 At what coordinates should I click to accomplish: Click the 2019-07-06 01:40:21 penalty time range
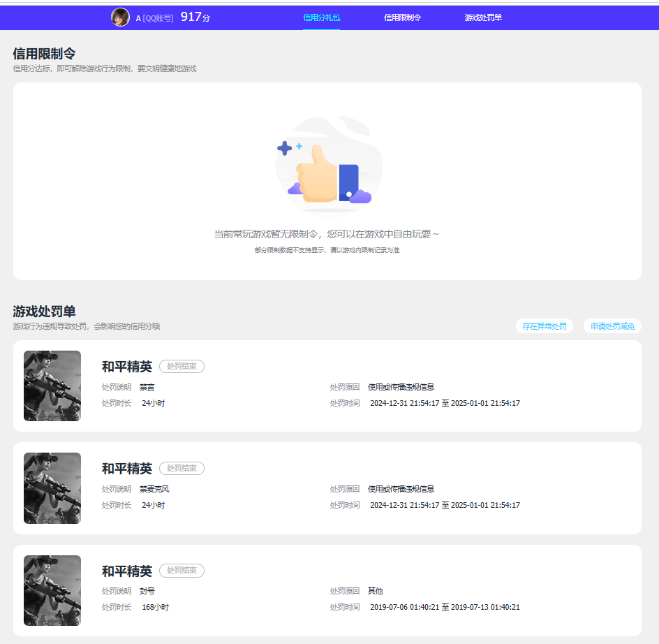tap(445, 607)
